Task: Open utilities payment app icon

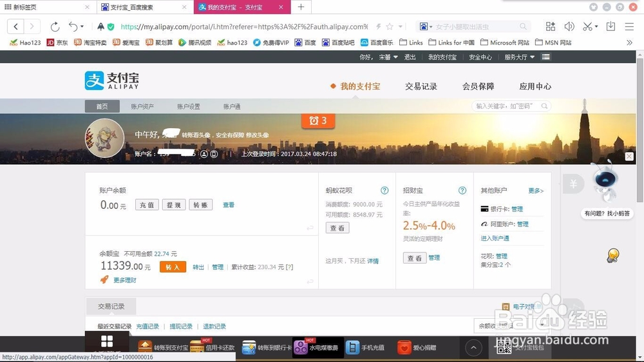Action: (301, 347)
